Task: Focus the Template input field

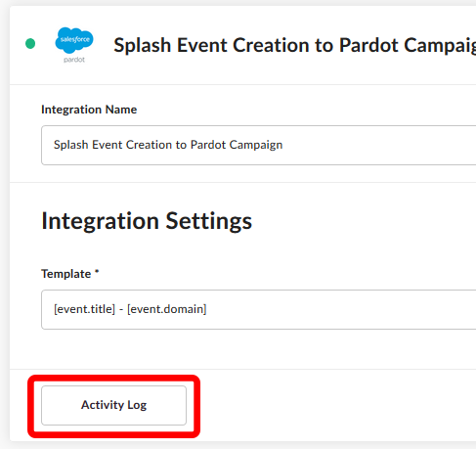Action: (259, 309)
